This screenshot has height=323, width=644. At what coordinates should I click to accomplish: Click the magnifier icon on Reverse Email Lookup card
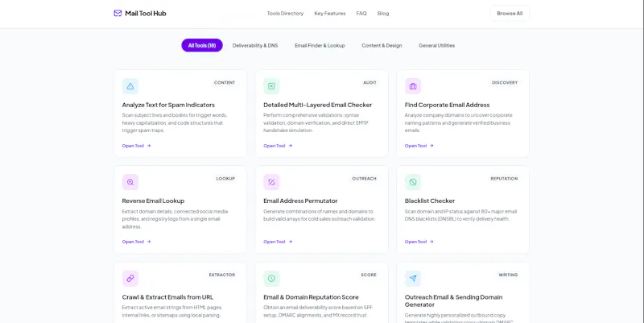click(130, 182)
